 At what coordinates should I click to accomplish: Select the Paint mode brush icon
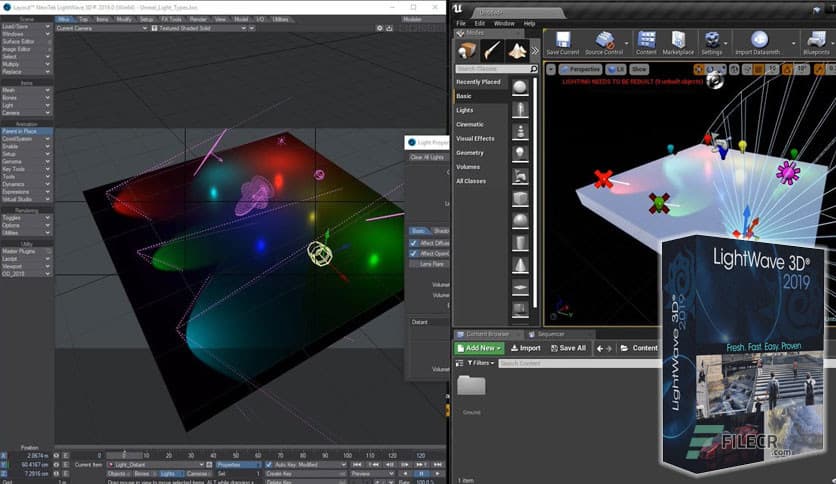tap(492, 51)
